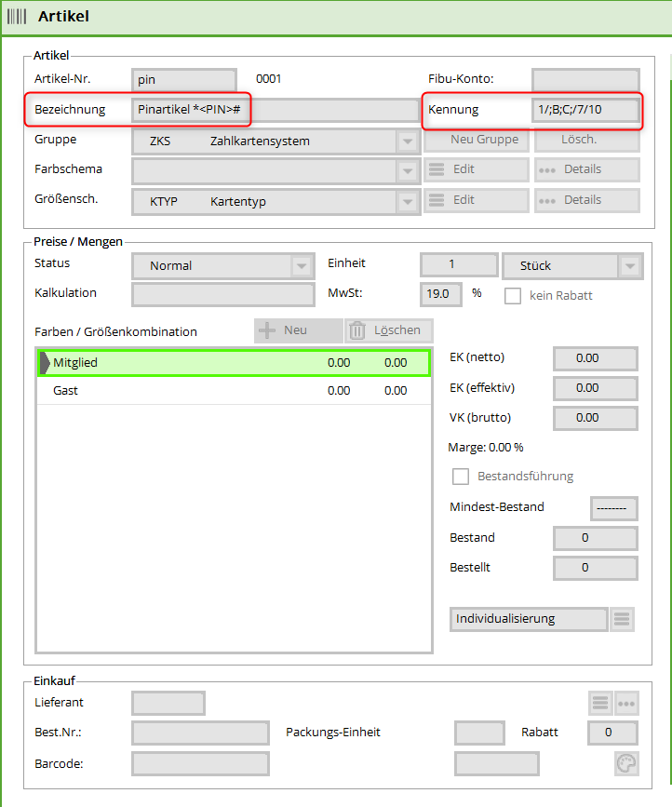Screen dimensions: 672x807
Task: Enable the Bestandsführung checkbox
Action: tap(461, 477)
